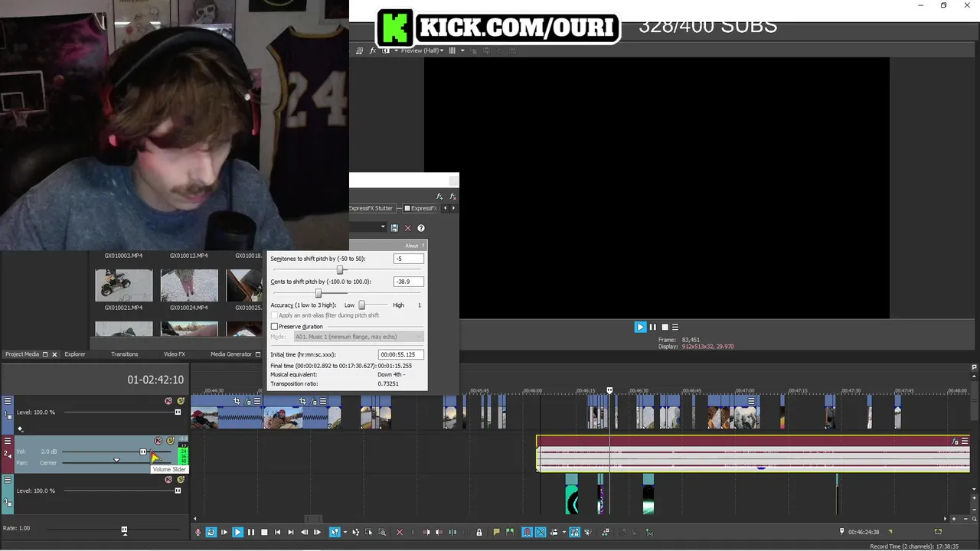Image resolution: width=980 pixels, height=551 pixels.
Task: Click the track 2 pan slider handle
Action: 116,461
